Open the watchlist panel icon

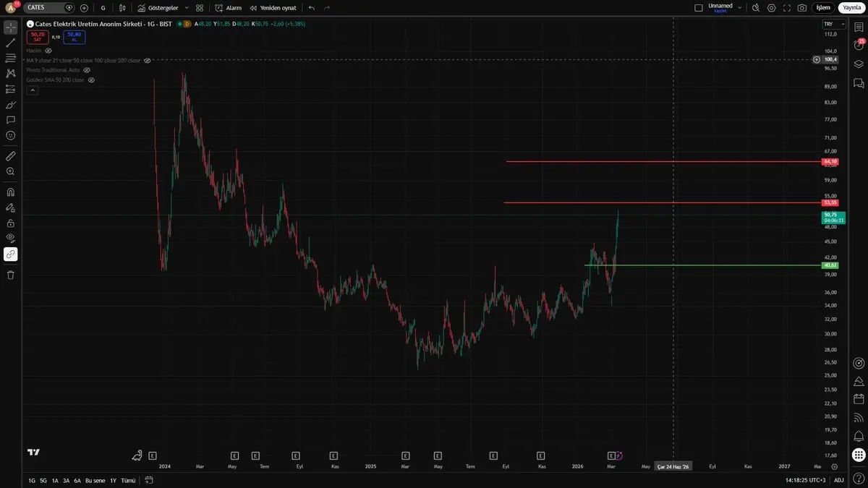pyautogui.click(x=859, y=27)
